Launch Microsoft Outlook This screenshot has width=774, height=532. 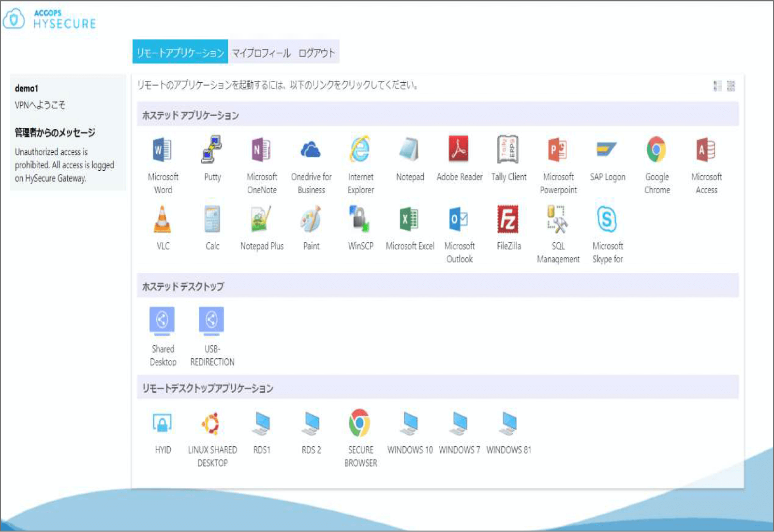[459, 219]
